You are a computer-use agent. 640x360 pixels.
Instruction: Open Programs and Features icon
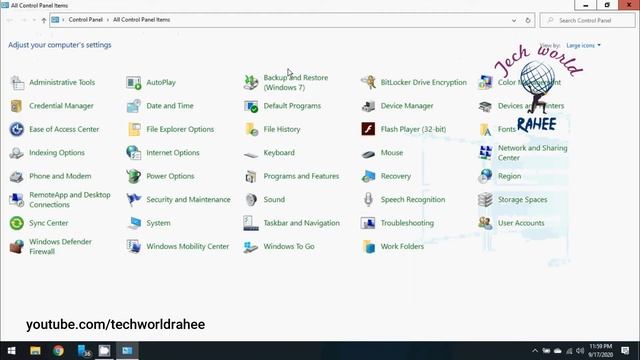(251, 176)
